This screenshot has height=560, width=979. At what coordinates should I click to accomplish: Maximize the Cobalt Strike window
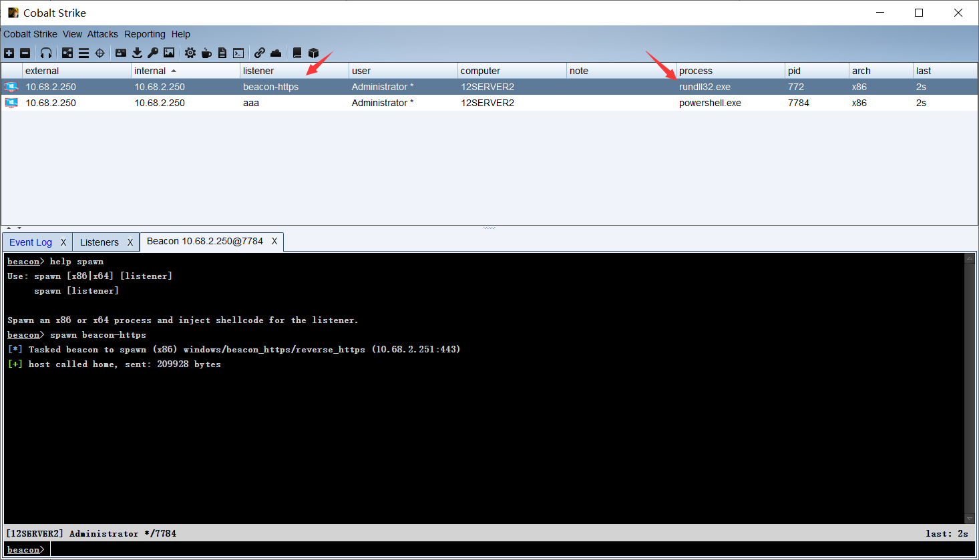[919, 13]
